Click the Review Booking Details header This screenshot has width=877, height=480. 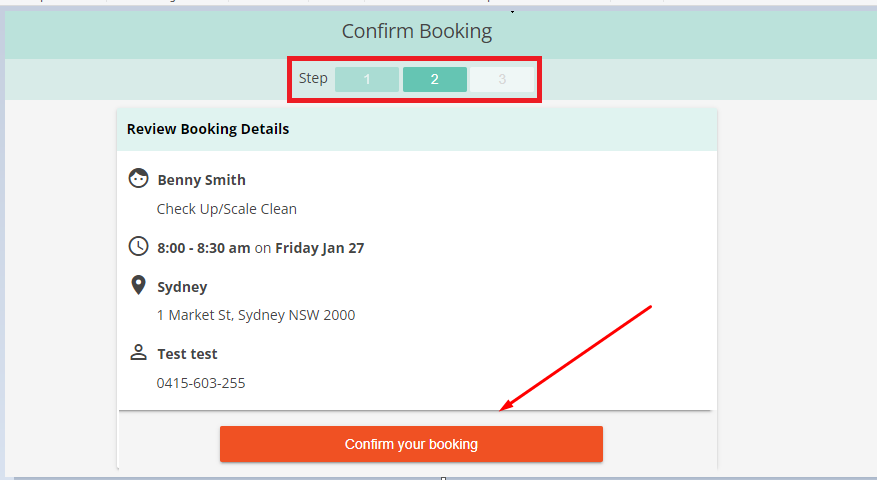pyautogui.click(x=208, y=129)
